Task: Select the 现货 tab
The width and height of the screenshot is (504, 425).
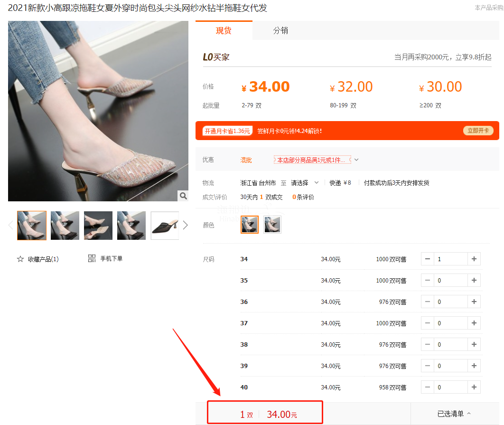Action: (x=224, y=31)
